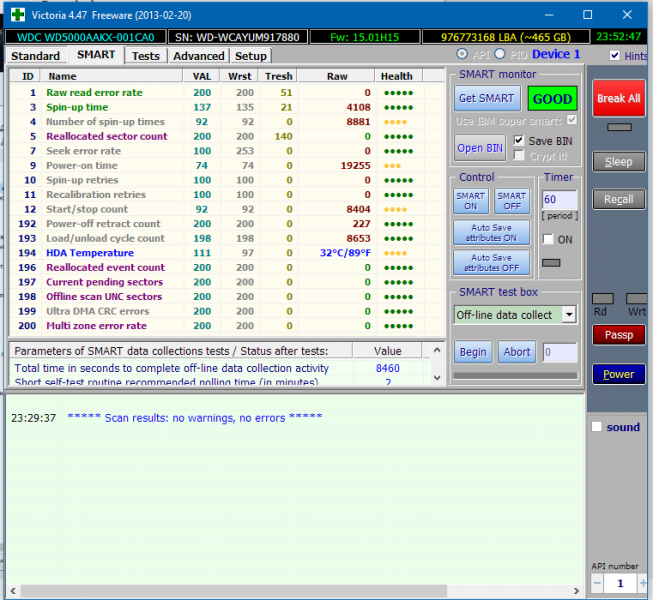653x600 pixels.
Task: Select the PIO radio button
Action: tap(500, 54)
